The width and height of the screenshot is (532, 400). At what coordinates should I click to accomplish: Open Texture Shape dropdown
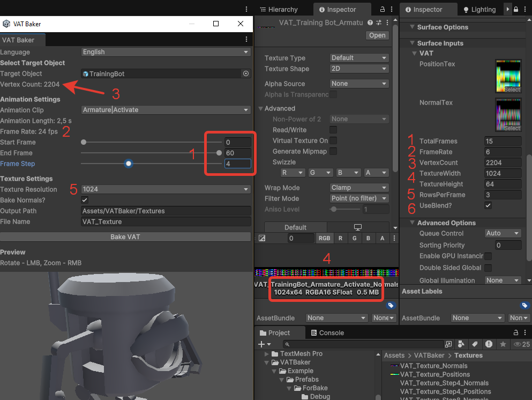(x=359, y=69)
